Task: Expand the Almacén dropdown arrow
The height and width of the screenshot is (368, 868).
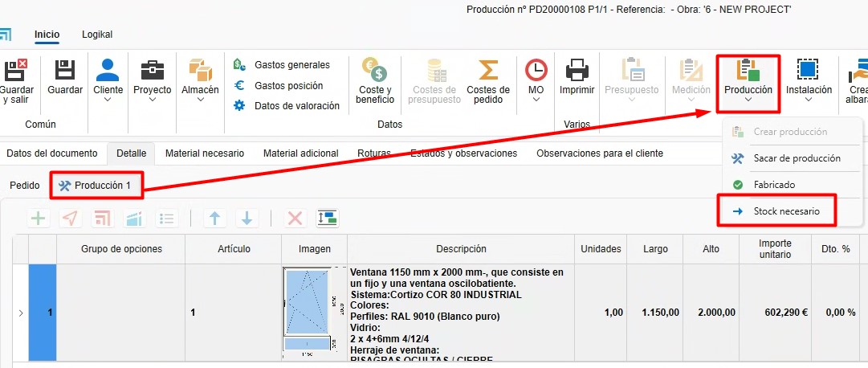Action: coord(201,100)
